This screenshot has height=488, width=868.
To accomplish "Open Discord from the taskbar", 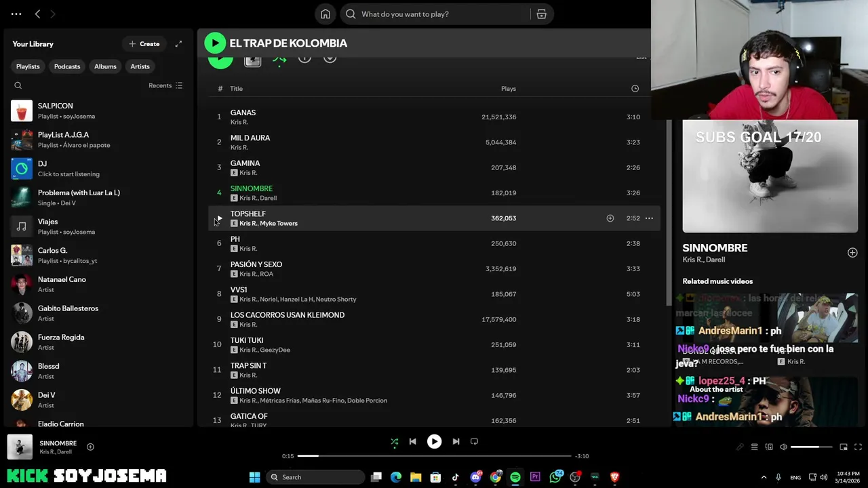I will click(475, 477).
